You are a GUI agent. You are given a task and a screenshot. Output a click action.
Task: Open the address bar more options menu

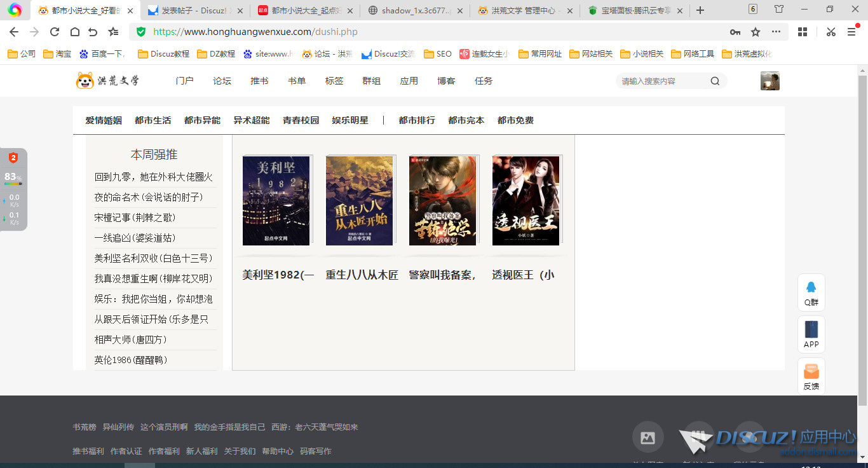(776, 31)
